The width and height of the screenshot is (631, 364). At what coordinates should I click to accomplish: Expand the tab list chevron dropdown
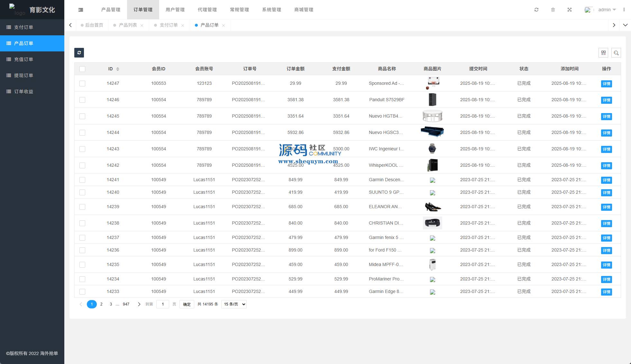point(625,25)
